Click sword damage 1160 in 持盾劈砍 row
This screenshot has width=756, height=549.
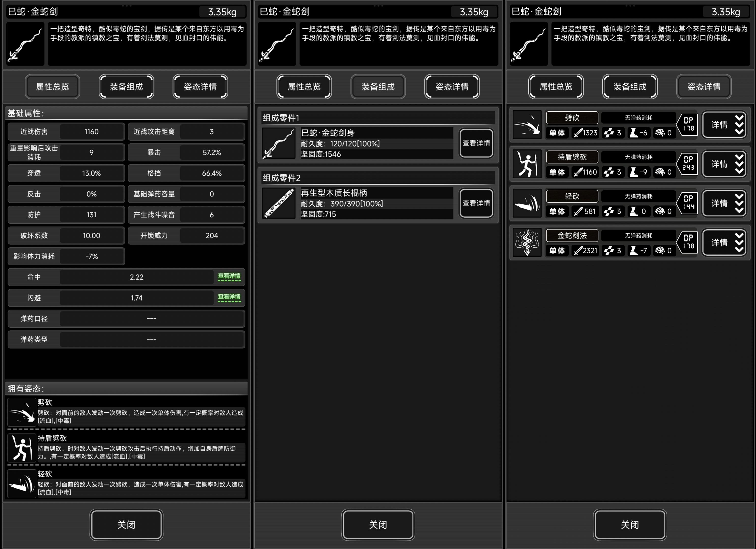tap(586, 172)
